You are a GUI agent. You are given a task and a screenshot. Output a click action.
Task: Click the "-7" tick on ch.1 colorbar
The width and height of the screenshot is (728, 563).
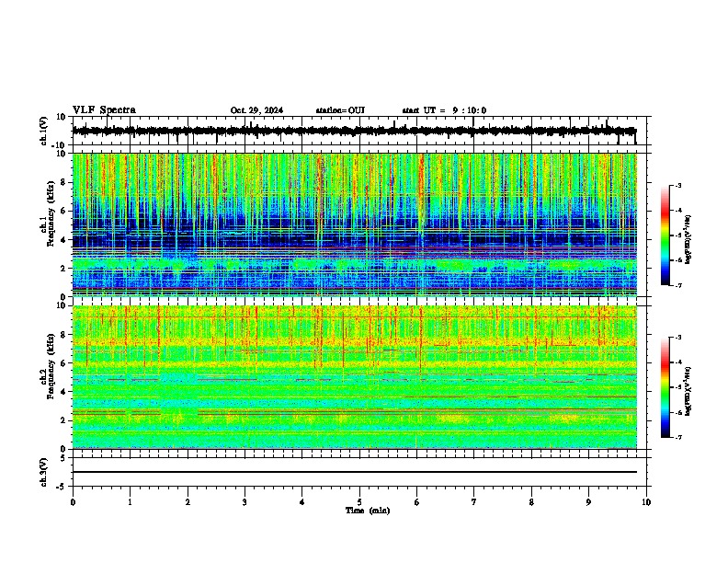(677, 285)
